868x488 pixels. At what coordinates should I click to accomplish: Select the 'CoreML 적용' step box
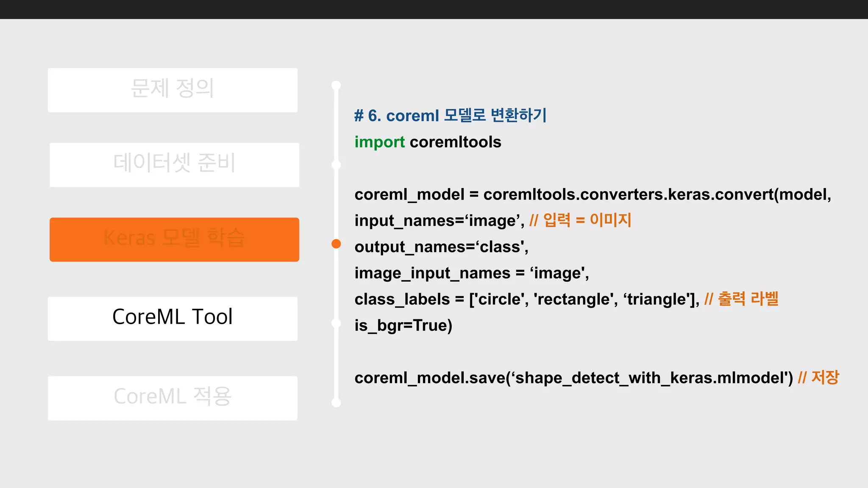pos(172,398)
